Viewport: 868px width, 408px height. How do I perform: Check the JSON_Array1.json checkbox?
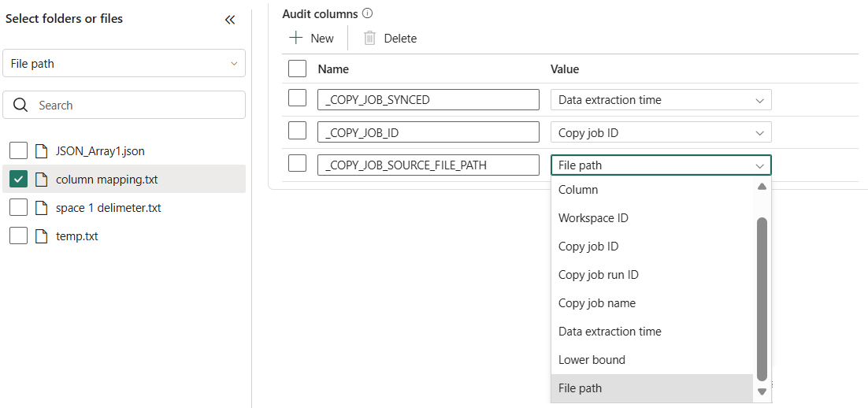pos(18,150)
